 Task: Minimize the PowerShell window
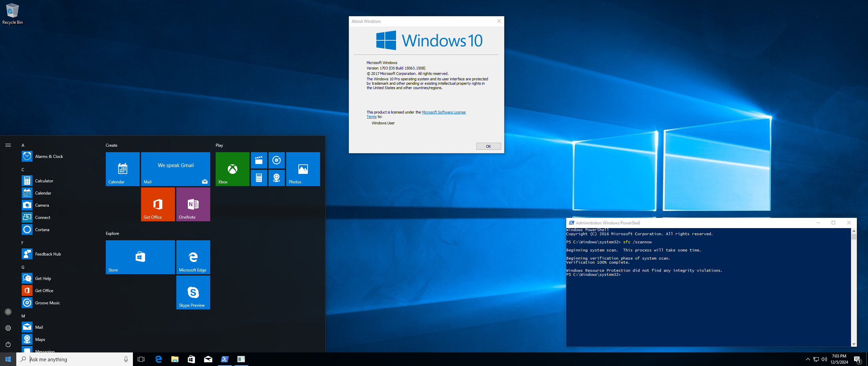click(x=818, y=223)
